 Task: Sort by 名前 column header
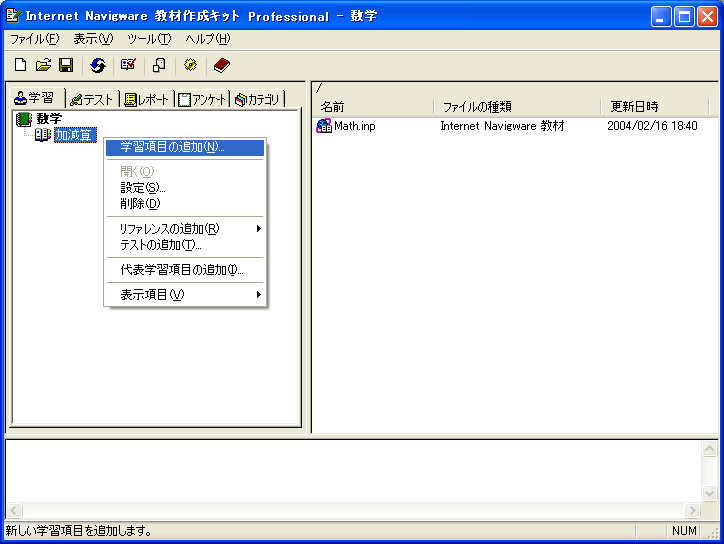tap(373, 107)
